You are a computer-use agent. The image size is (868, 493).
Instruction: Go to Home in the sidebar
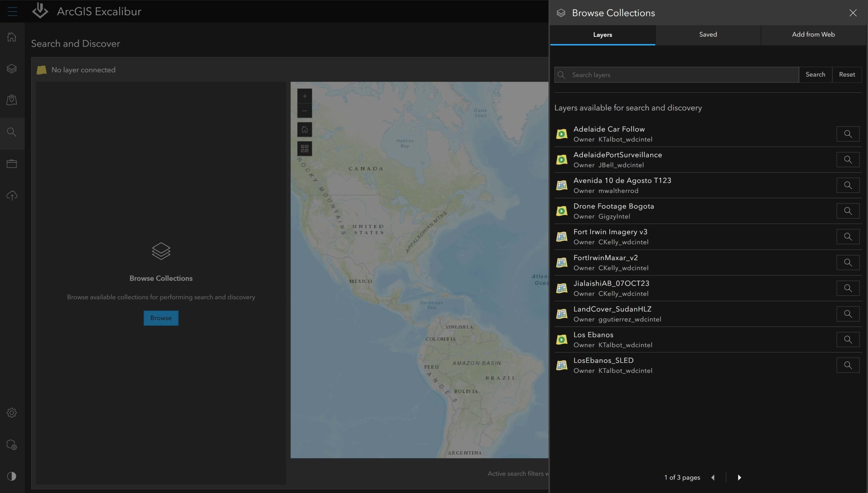(x=12, y=37)
